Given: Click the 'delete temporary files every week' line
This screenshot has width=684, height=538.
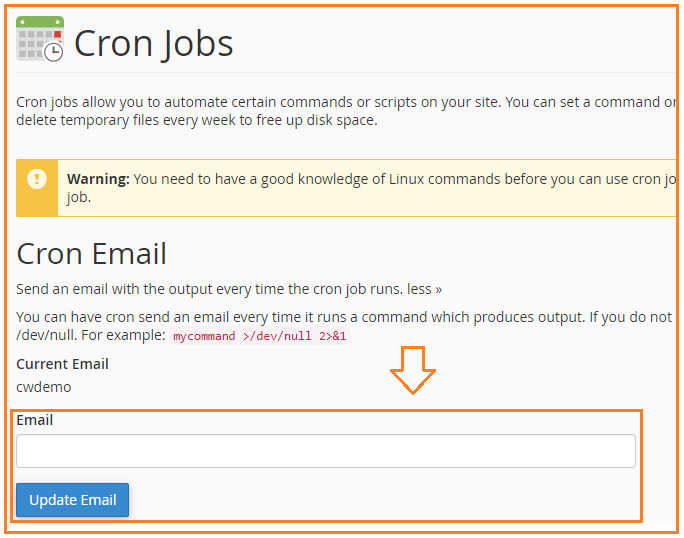Looking at the screenshot, I should 197,120.
